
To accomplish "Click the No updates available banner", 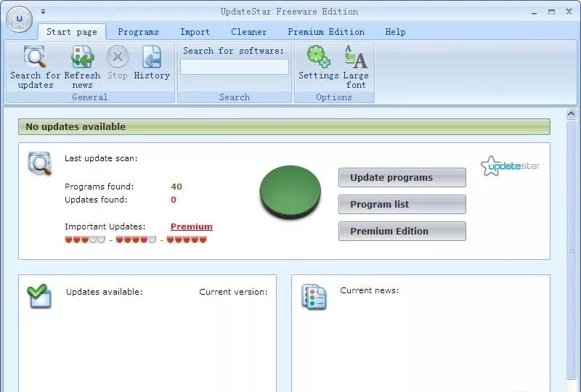I will coord(284,127).
